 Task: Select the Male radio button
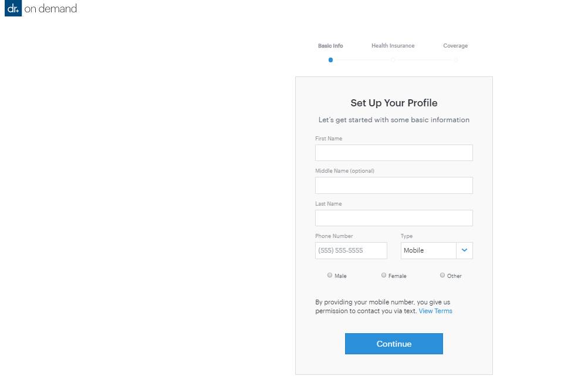pyautogui.click(x=330, y=275)
